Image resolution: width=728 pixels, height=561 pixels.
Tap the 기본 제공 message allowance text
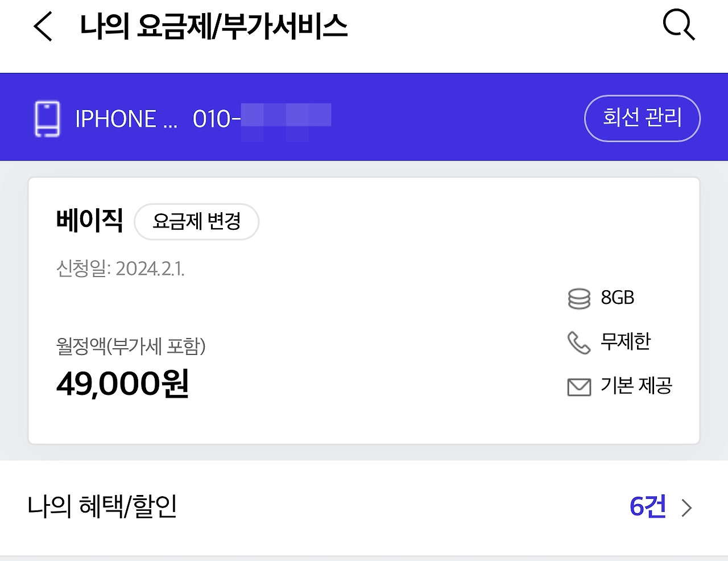tap(636, 386)
